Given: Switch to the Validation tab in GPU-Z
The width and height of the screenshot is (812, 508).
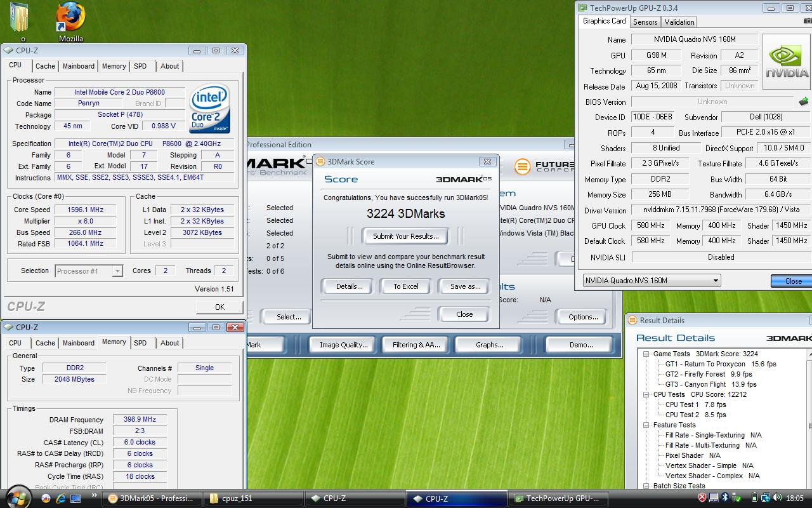Looking at the screenshot, I should 679,22.
